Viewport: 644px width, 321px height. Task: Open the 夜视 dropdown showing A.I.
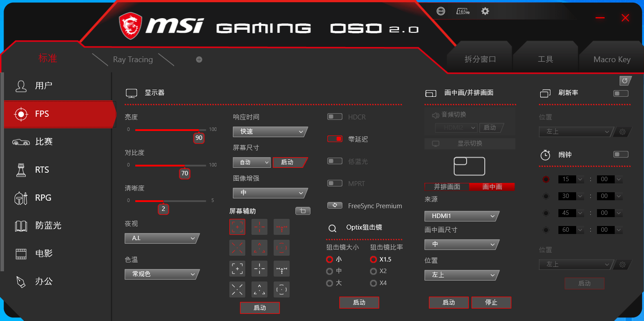[161, 238]
